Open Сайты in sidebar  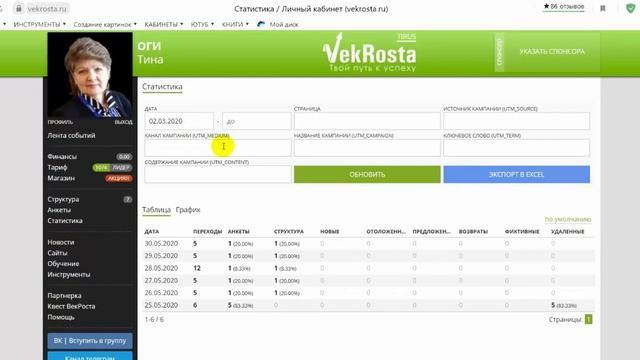(57, 253)
